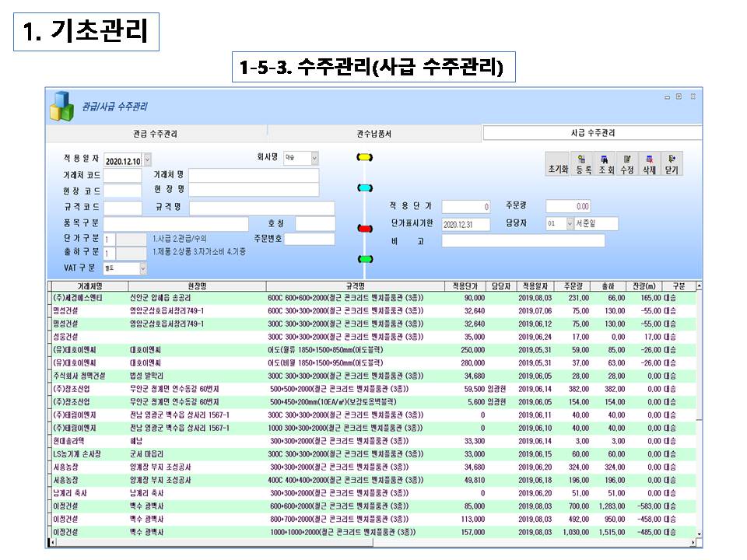Expand the 담당자 code dropdown
Screen dimensions: 747x560
570,223
